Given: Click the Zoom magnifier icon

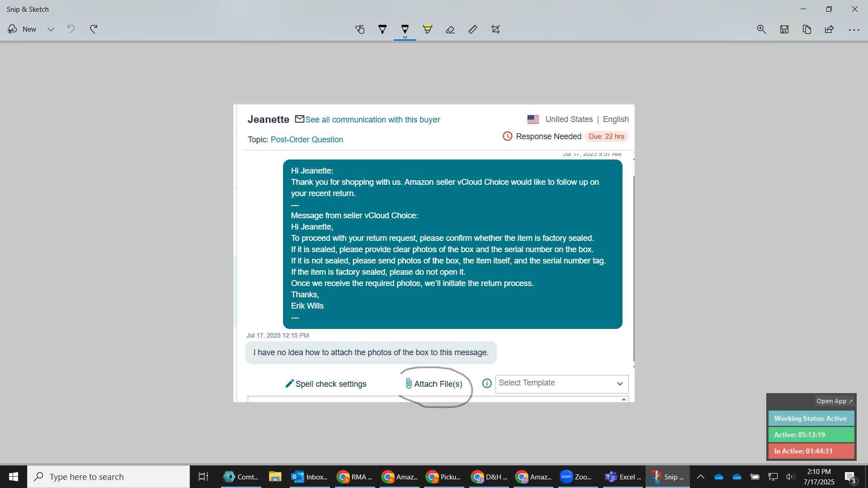Looking at the screenshot, I should 762,29.
